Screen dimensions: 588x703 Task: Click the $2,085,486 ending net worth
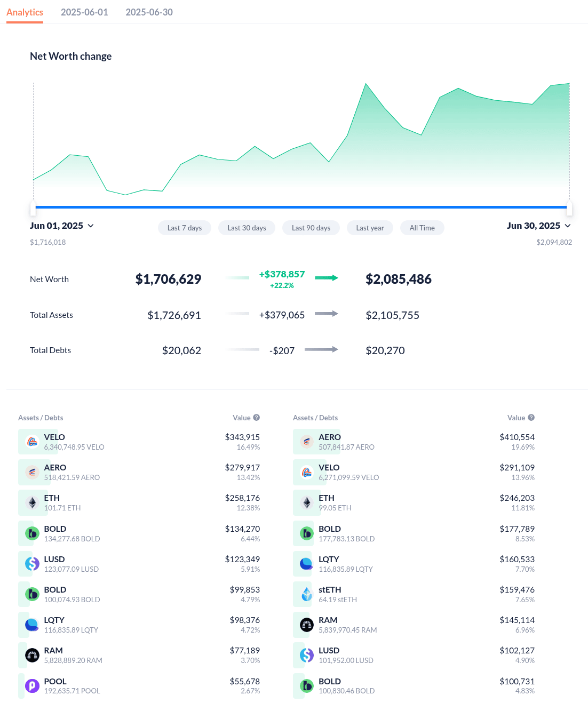tap(399, 279)
